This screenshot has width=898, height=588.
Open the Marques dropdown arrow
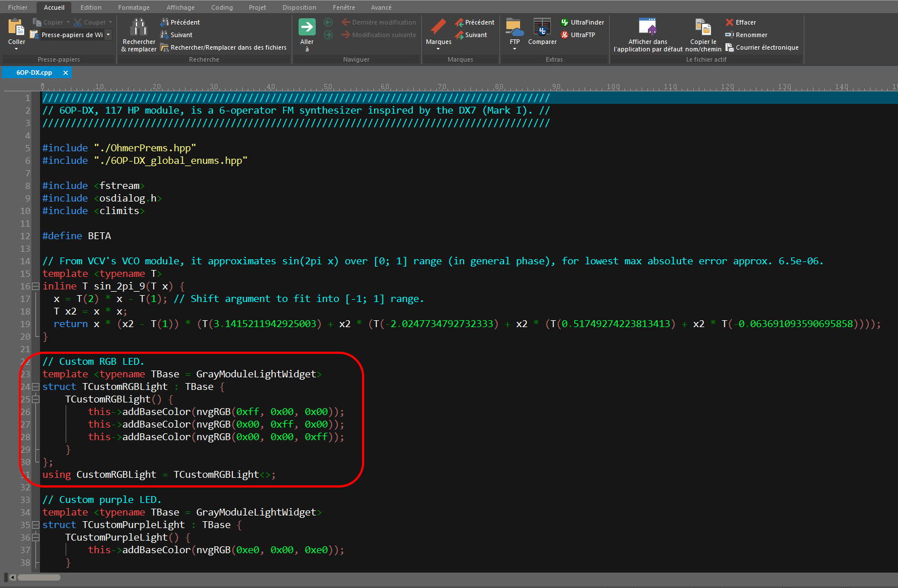(438, 49)
